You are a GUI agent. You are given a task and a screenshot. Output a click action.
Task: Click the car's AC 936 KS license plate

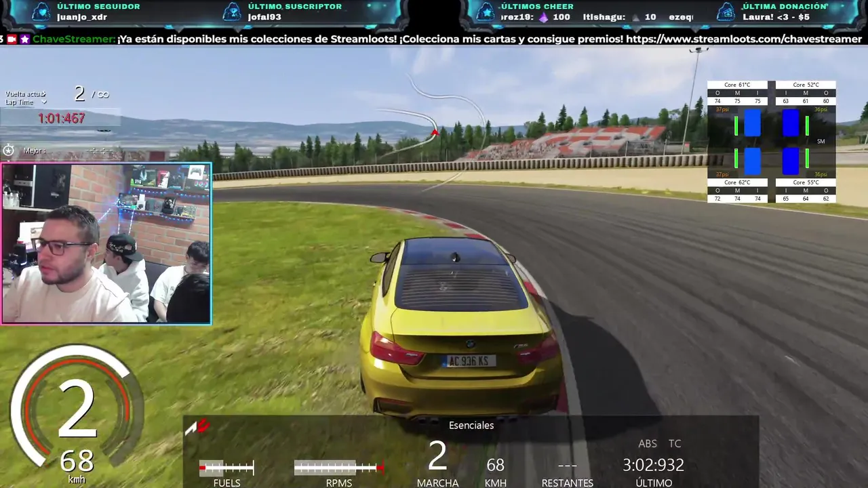(x=469, y=361)
